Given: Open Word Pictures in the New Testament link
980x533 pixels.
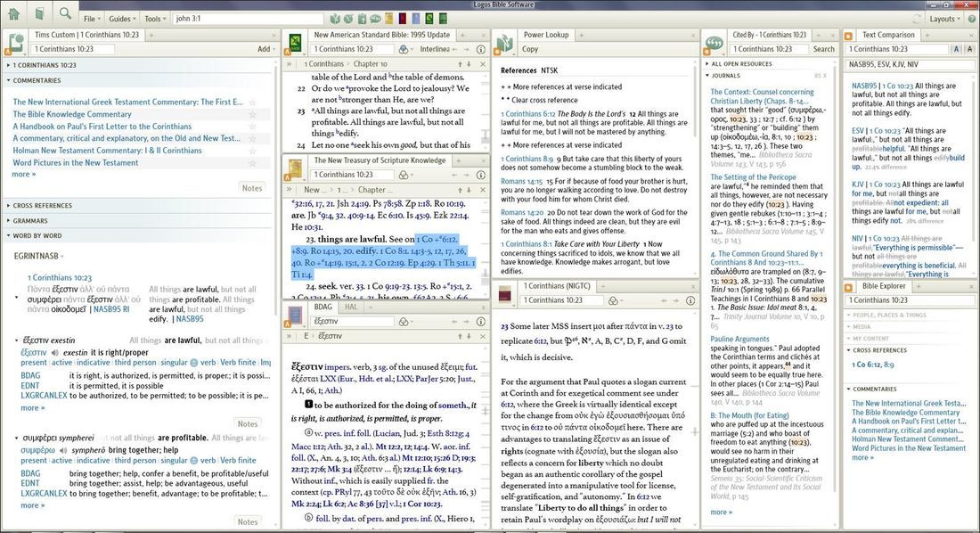Looking at the screenshot, I should click(76, 162).
